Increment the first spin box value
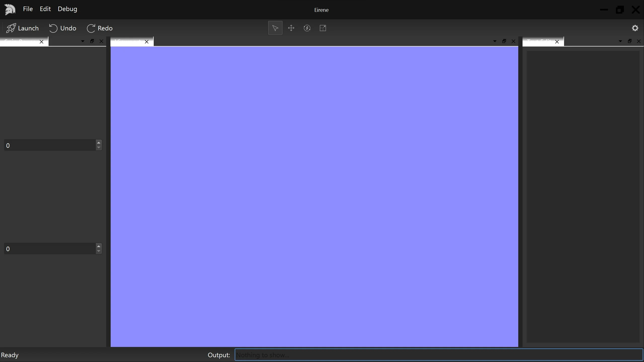This screenshot has height=362, width=644. [99, 143]
